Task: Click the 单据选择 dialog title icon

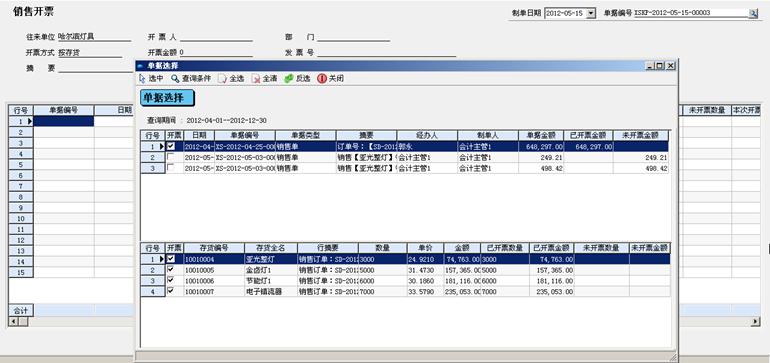Action: 140,65
